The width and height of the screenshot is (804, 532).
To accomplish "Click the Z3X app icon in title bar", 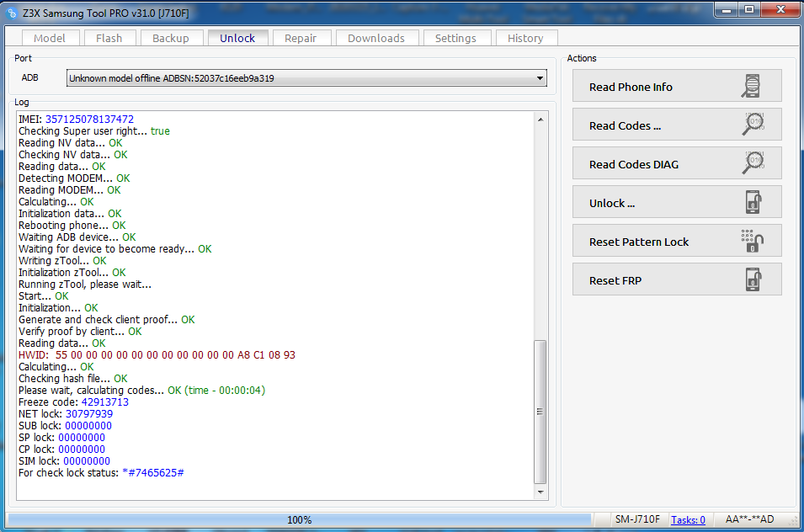I will (x=11, y=13).
